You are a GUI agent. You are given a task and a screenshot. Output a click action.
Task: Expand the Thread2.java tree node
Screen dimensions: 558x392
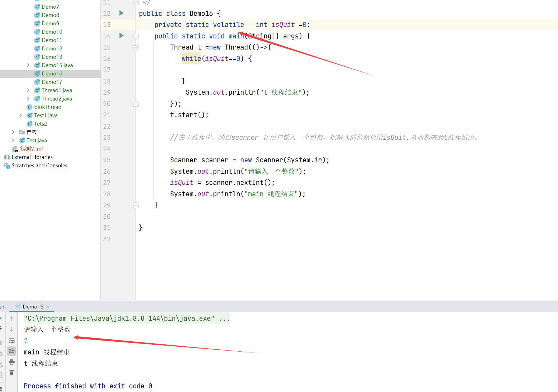[x=28, y=99]
